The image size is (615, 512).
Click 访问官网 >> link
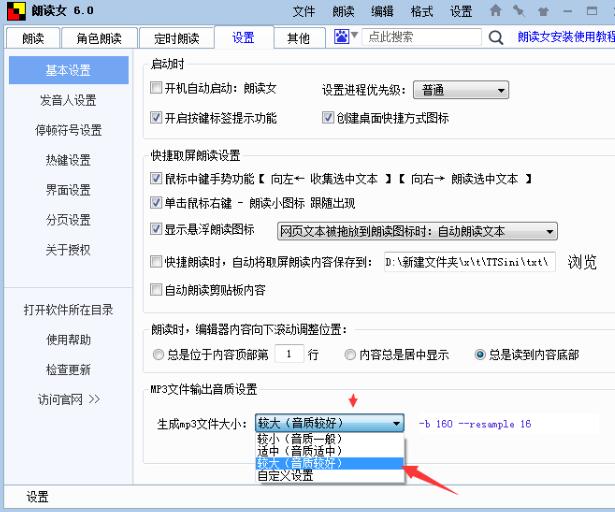click(68, 399)
